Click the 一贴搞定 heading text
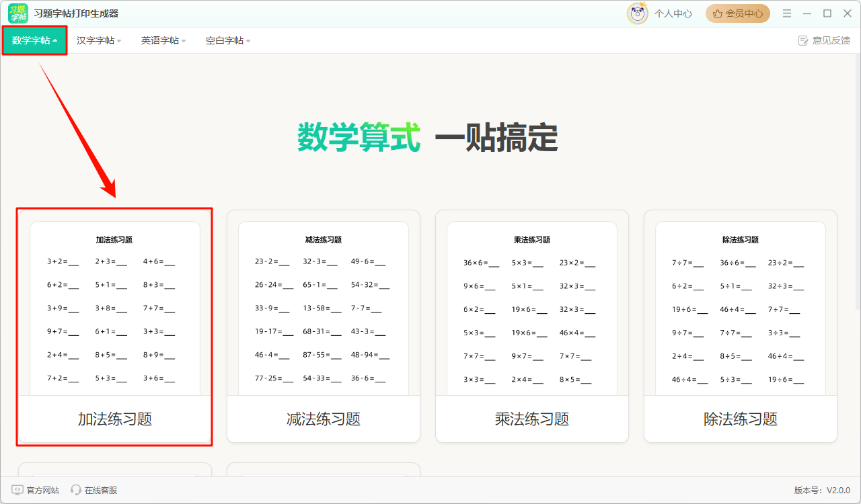 [x=496, y=138]
